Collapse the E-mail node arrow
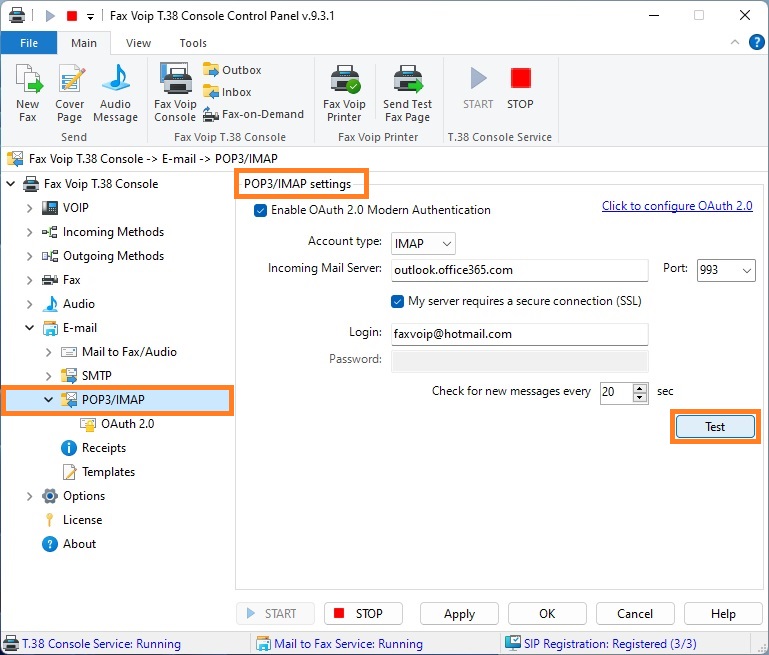Image resolution: width=769 pixels, height=655 pixels. coord(29,328)
